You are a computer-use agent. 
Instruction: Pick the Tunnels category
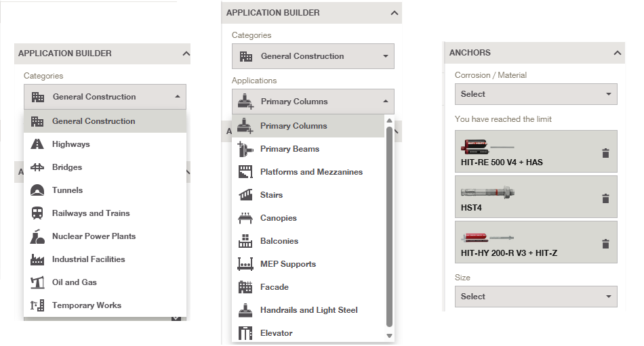[104, 190]
